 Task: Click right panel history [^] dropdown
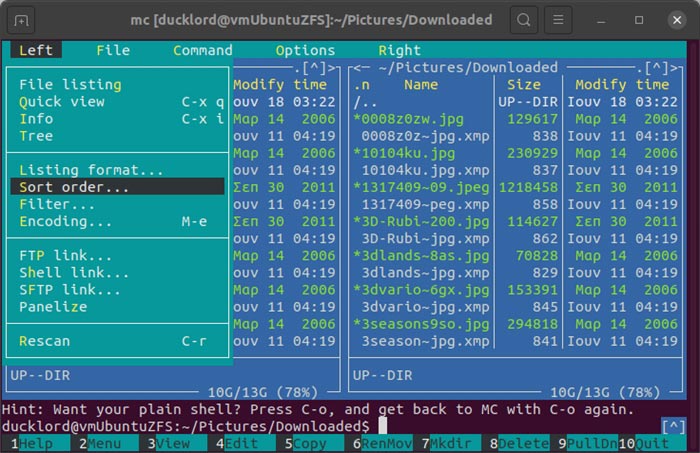(656, 67)
